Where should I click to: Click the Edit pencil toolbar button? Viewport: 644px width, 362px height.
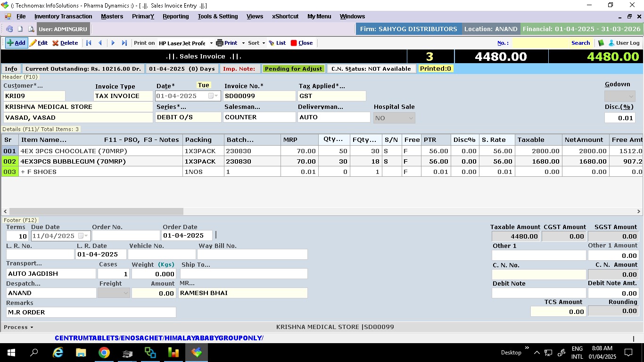(x=39, y=43)
